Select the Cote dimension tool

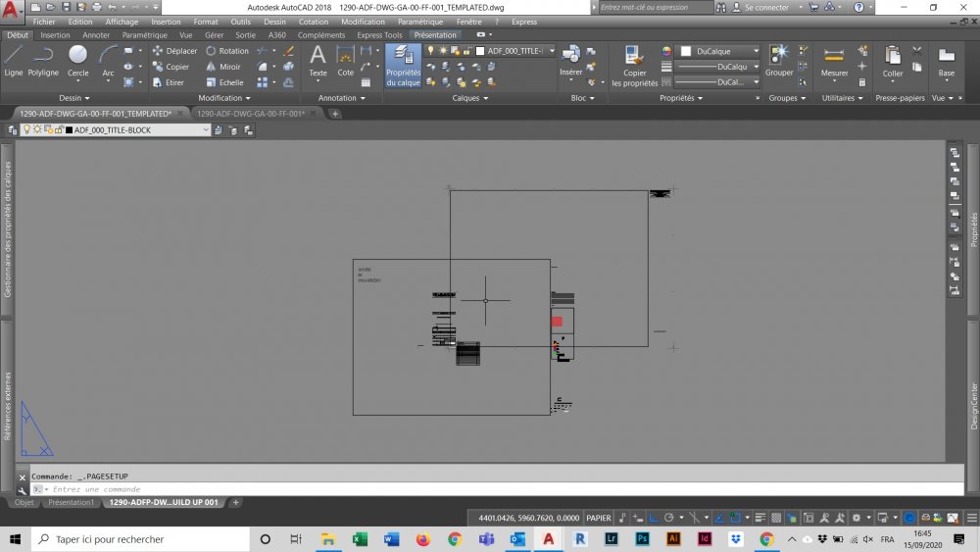(346, 62)
